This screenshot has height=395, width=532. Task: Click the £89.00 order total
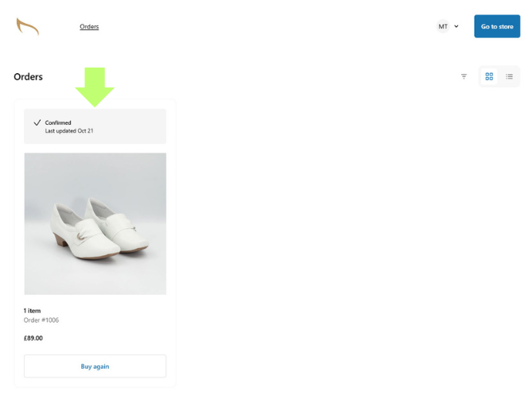pyautogui.click(x=33, y=338)
